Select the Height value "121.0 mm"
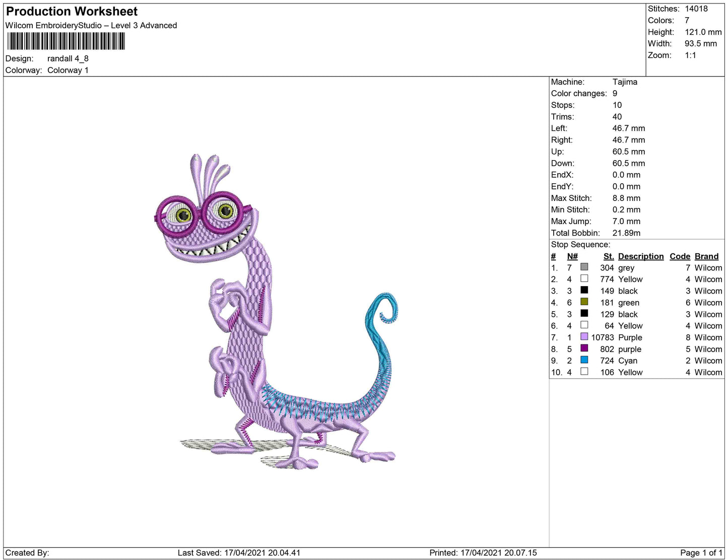The height and width of the screenshot is (560, 728). pyautogui.click(x=703, y=32)
